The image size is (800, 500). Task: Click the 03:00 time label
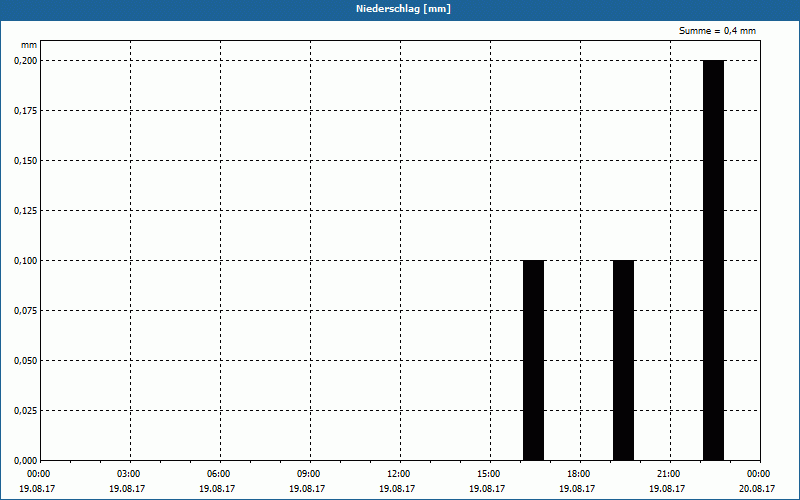tap(129, 474)
